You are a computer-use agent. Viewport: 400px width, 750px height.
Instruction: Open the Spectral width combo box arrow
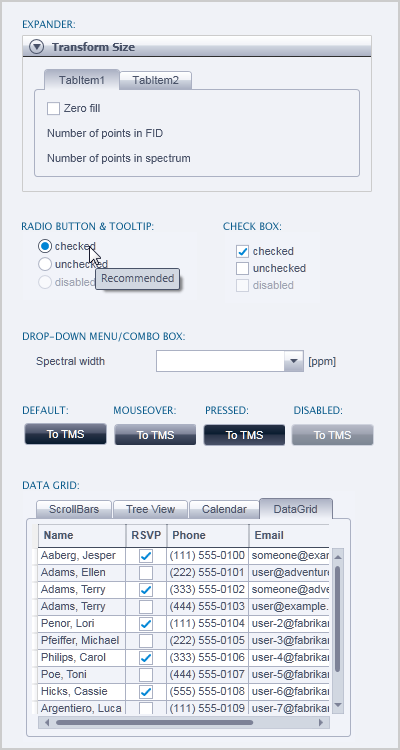pos(294,361)
